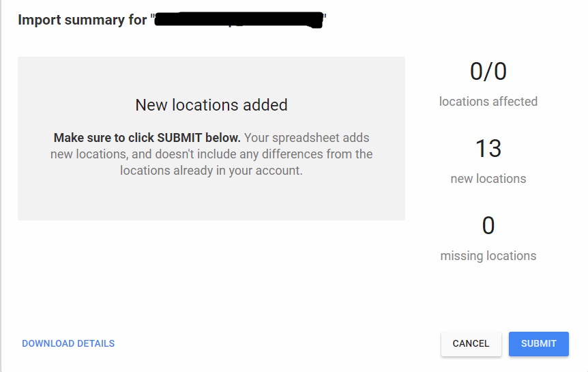The image size is (588, 372).
Task: Click the blacked-out file name in title
Action: [238, 20]
